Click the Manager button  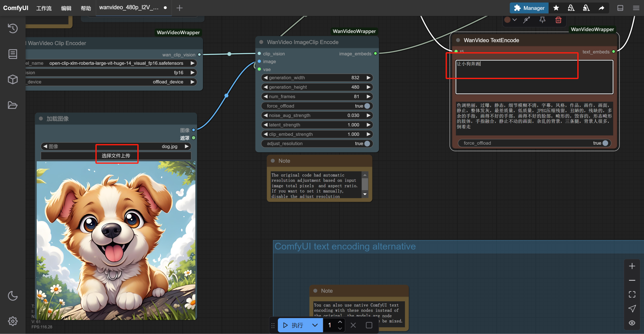pos(529,8)
